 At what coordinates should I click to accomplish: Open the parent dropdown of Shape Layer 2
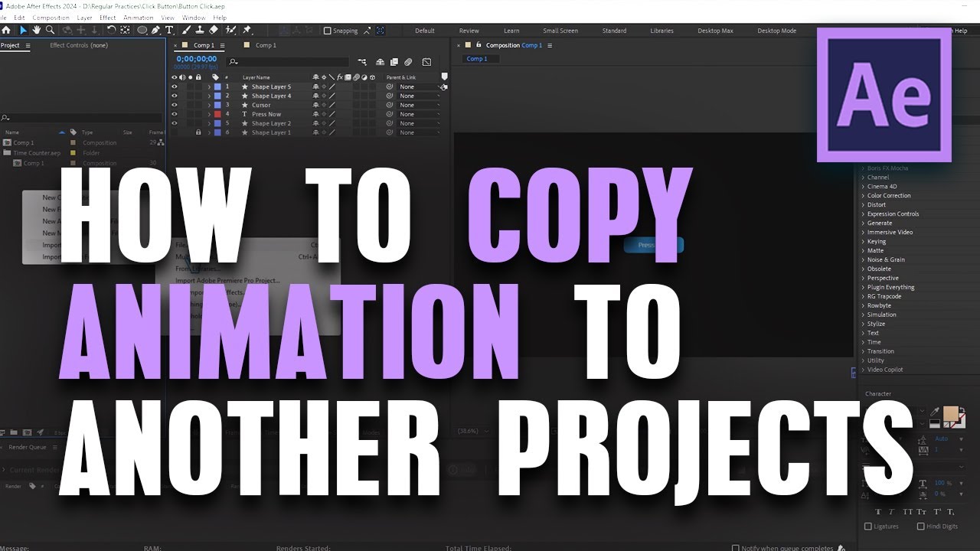[420, 123]
